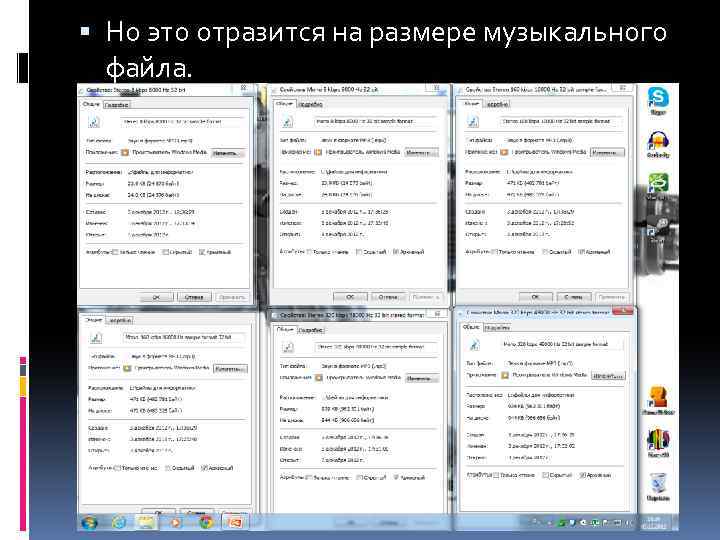Toggle 'Скрытый' in Mono 8 kbps dialog

pyautogui.click(x=359, y=252)
